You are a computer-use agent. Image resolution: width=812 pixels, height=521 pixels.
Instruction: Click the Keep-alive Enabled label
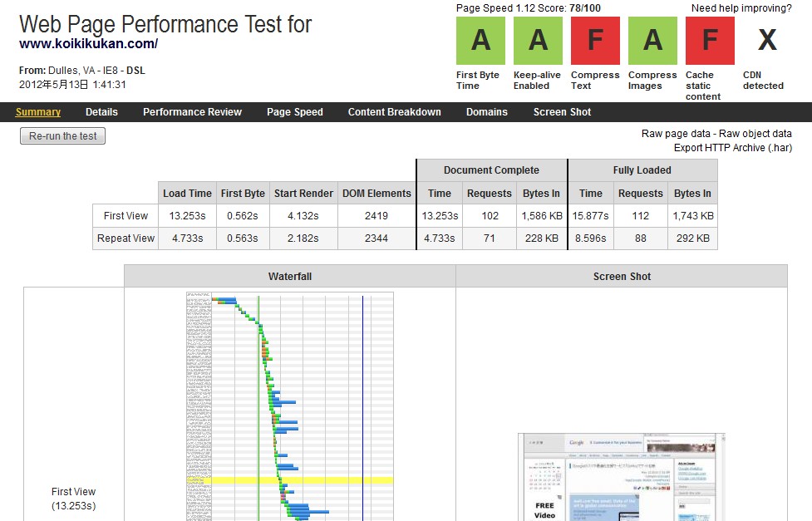[537, 81]
